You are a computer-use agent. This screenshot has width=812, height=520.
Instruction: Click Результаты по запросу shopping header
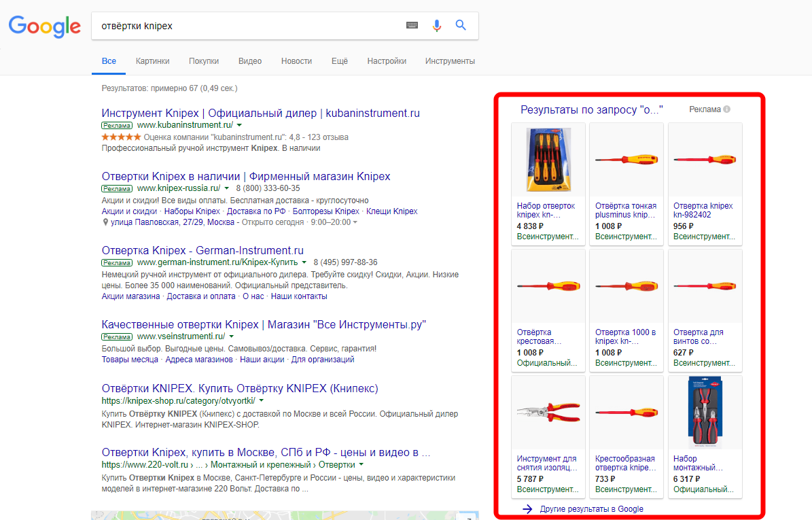point(591,110)
